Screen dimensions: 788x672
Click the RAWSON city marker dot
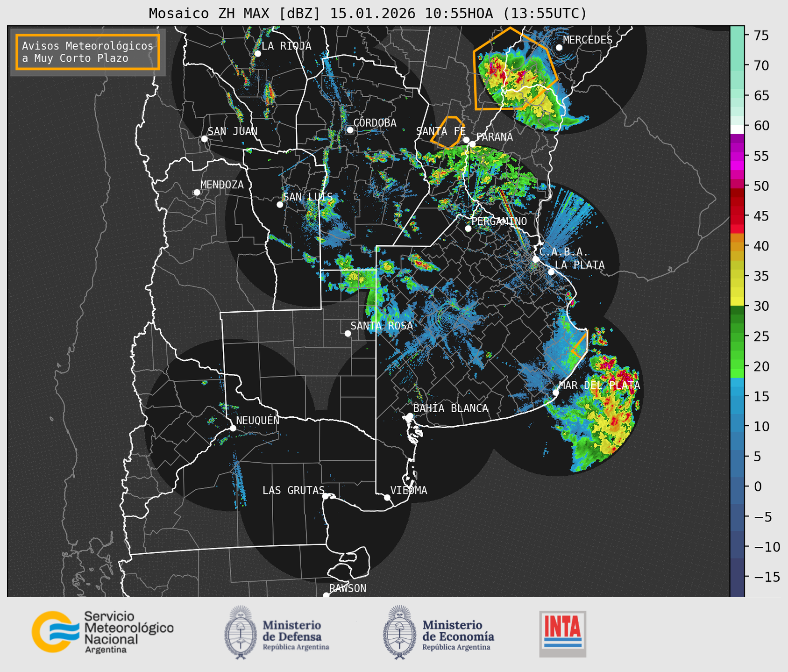(x=326, y=595)
